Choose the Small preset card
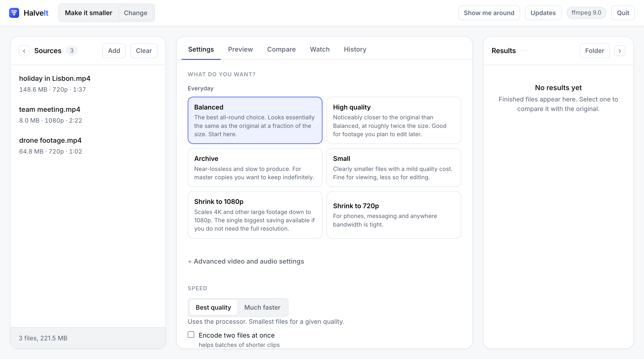The width and height of the screenshot is (644, 359). point(394,167)
